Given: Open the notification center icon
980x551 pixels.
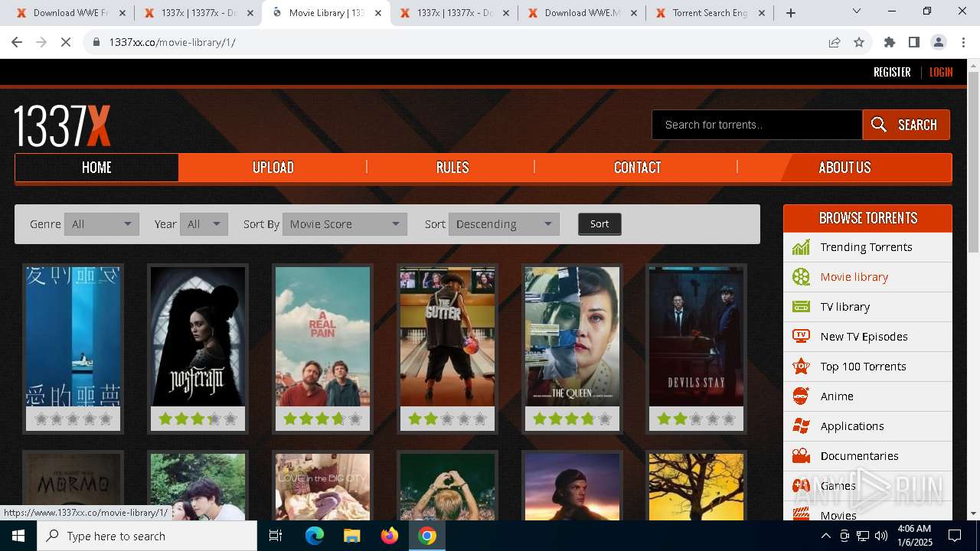Looking at the screenshot, I should (955, 536).
